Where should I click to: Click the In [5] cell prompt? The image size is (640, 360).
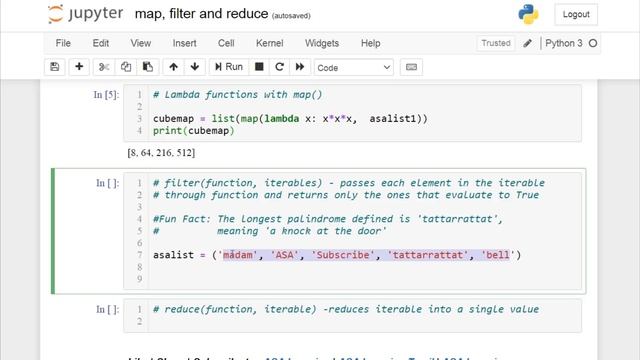coord(106,95)
